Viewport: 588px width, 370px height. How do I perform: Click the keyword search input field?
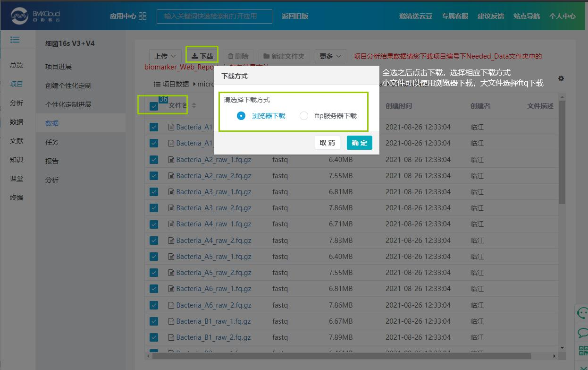(x=214, y=16)
